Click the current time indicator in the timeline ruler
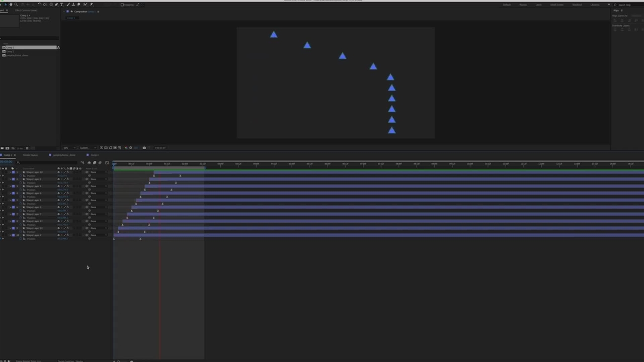 (x=114, y=164)
